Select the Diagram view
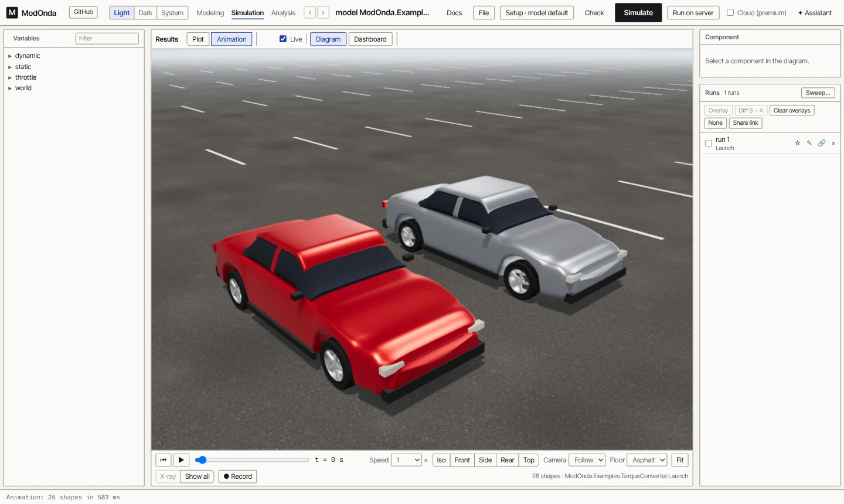This screenshot has height=504, width=844. [328, 39]
